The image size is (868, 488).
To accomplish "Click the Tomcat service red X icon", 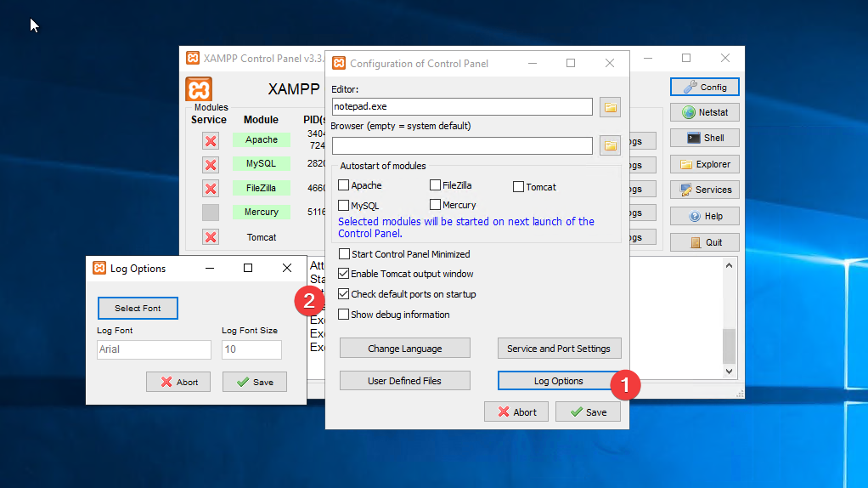I will (211, 237).
